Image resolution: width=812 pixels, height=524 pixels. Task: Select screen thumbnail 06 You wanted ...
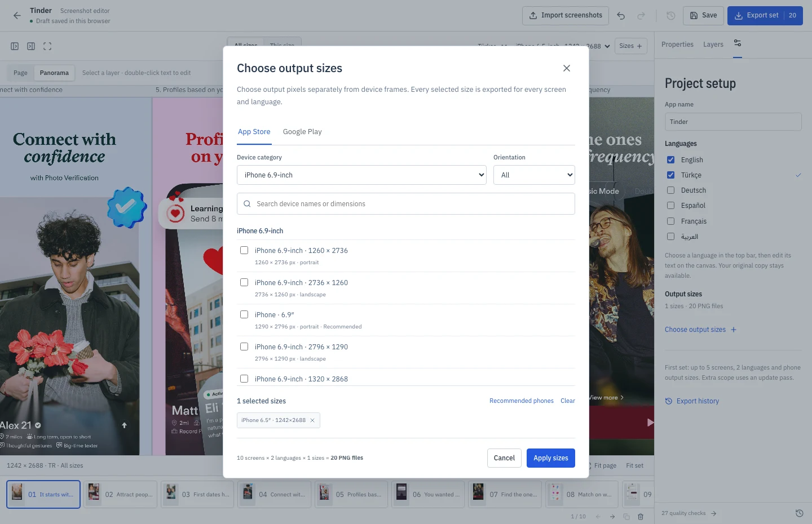(x=429, y=495)
